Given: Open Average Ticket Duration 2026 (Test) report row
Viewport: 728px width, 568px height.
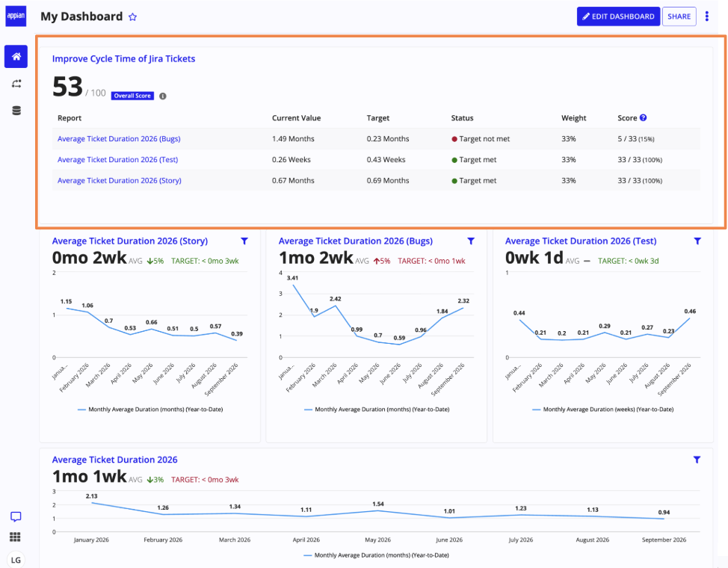Looking at the screenshot, I should point(117,159).
